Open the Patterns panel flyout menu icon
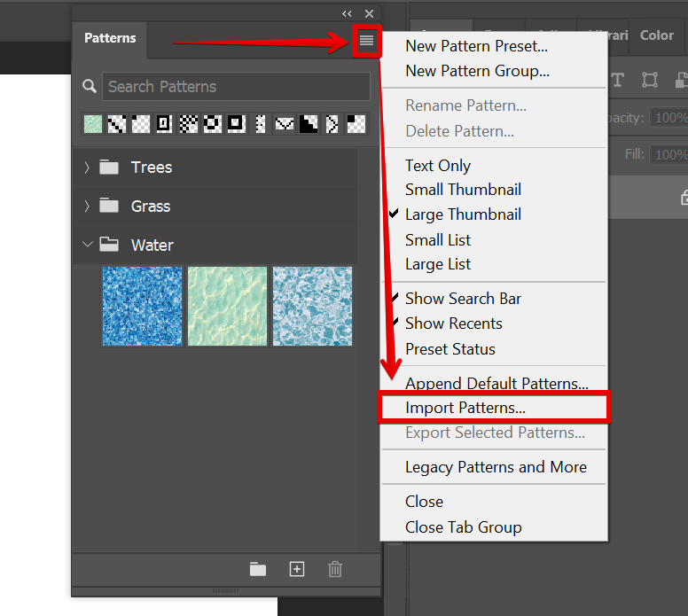 (366, 41)
